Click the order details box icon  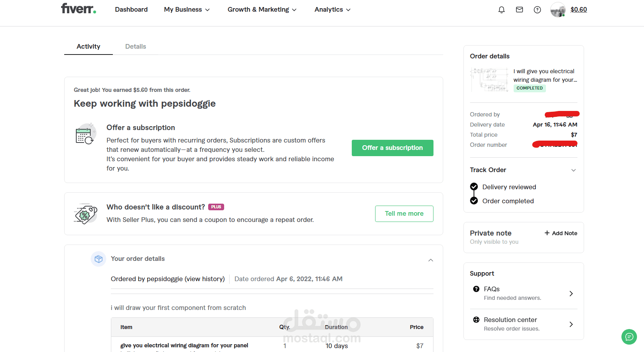point(98,259)
